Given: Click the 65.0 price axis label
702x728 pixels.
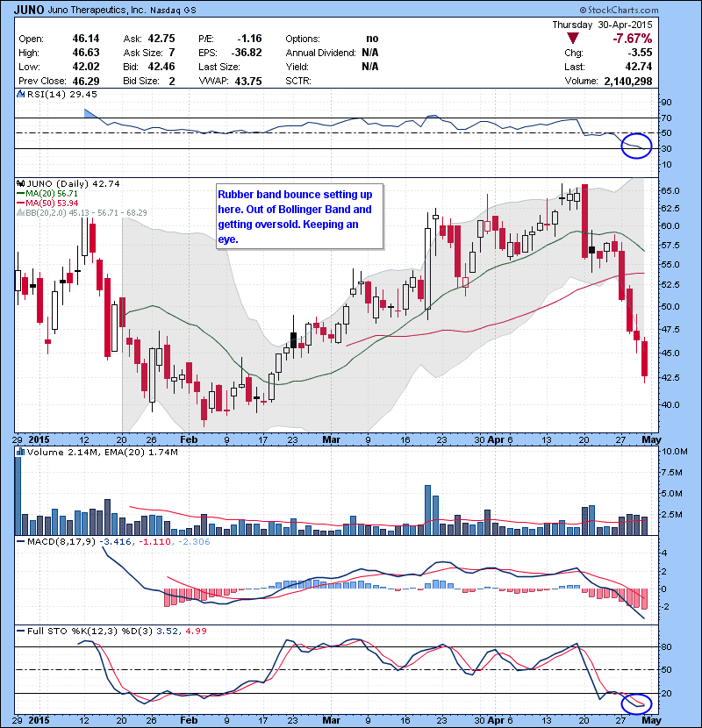Looking at the screenshot, I should [x=670, y=191].
